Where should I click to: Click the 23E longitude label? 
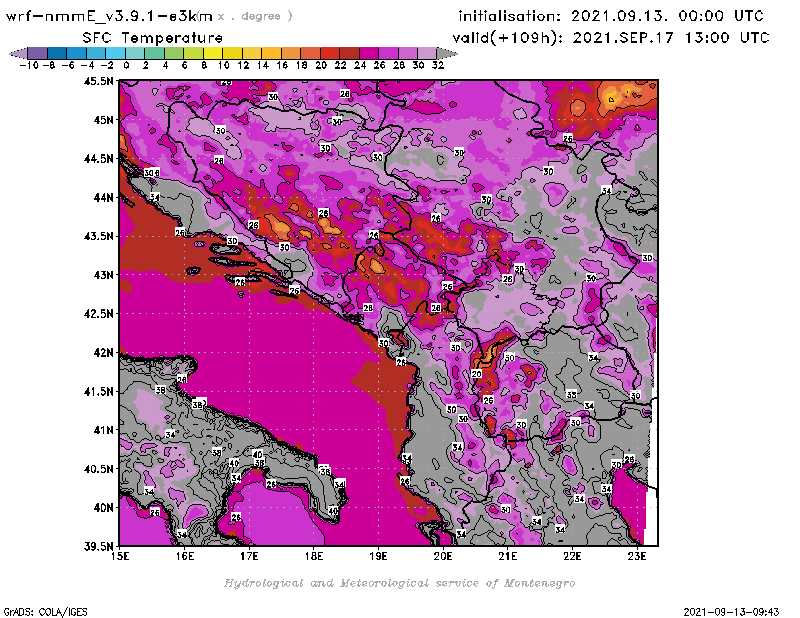(637, 556)
